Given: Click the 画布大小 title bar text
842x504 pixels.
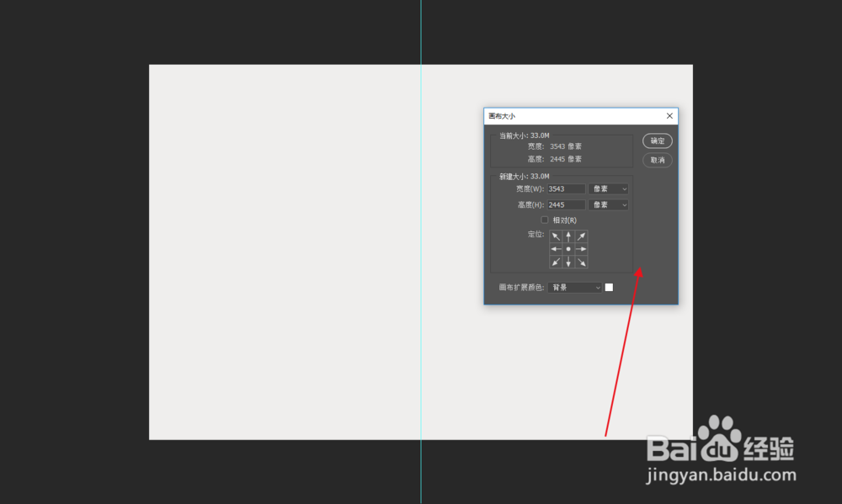Looking at the screenshot, I should [502, 116].
